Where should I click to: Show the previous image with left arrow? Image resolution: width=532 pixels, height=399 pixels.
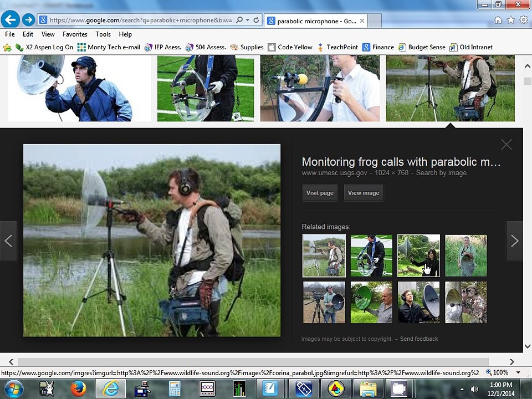tap(8, 241)
